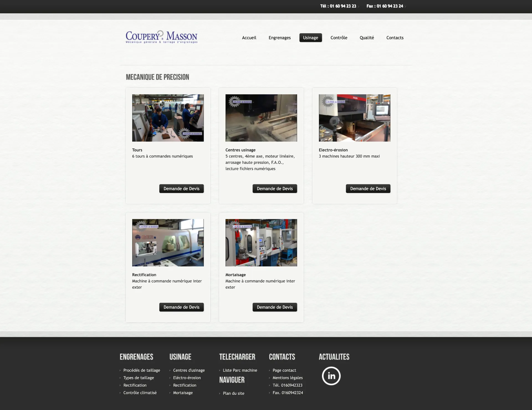Open the Contacts menu item

[x=395, y=38]
